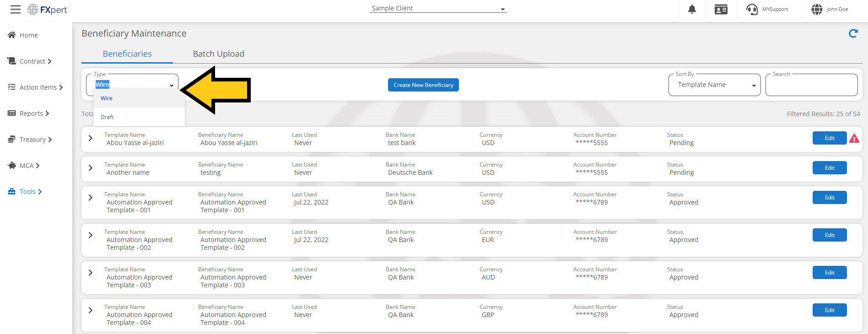Expand Automation Approved Template - 004 row
Screen dimensions: 868x334
pyautogui.click(x=91, y=310)
